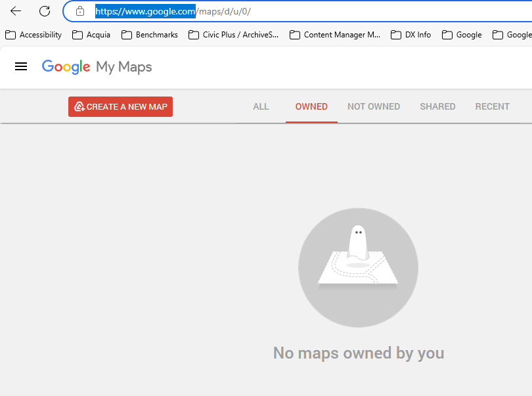Reload the page with the refresh icon
Screen dimensions: 532x396
coord(45,11)
